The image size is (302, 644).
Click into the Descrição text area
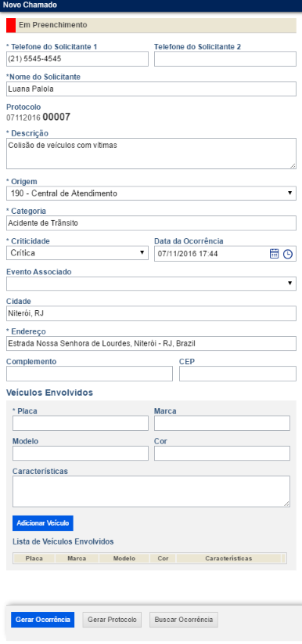[x=151, y=154]
